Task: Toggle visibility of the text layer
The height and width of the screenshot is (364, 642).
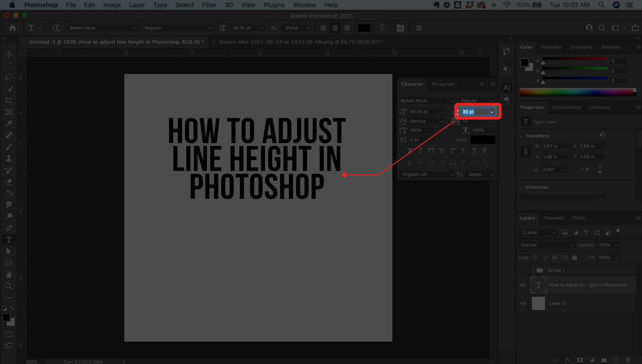Action: (523, 285)
